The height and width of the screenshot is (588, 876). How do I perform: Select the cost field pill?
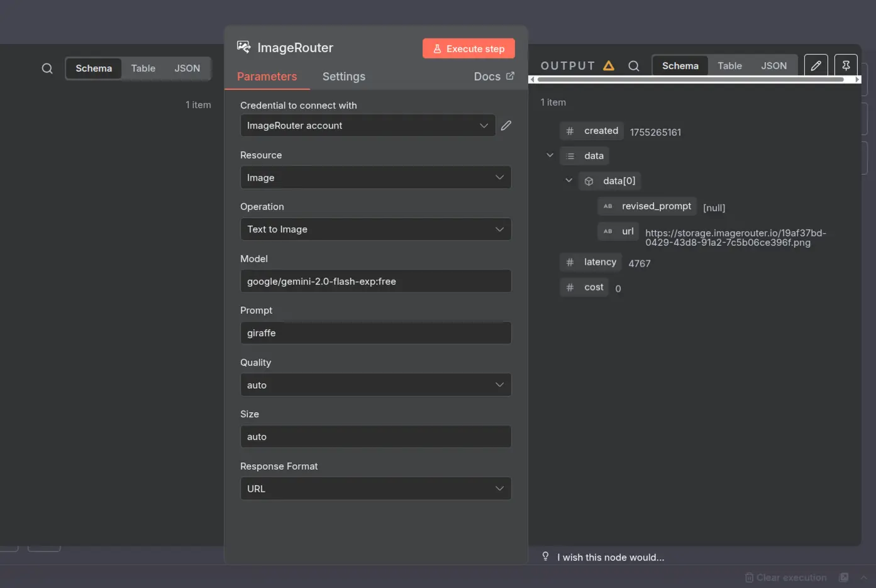click(x=585, y=287)
